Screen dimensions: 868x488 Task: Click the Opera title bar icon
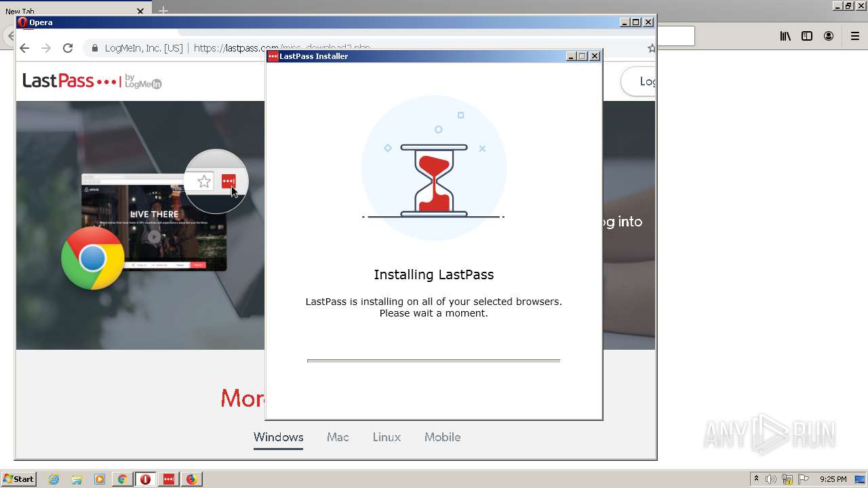coord(23,22)
